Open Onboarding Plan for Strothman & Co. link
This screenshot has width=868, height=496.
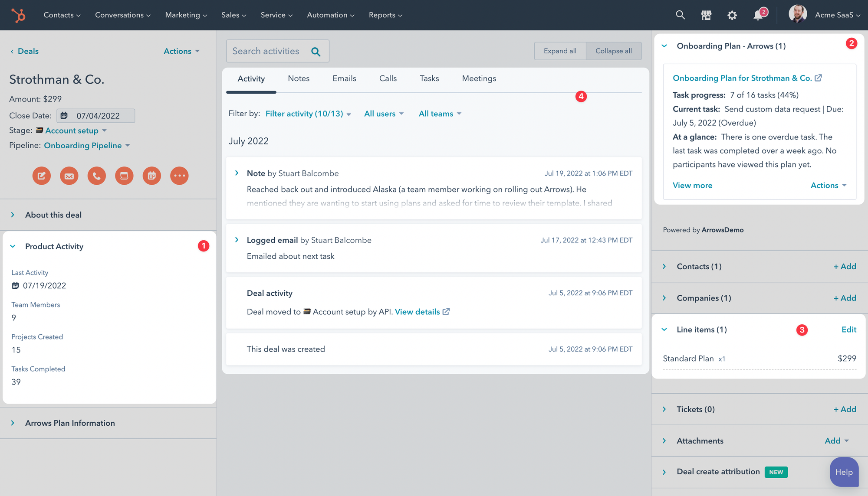click(743, 78)
